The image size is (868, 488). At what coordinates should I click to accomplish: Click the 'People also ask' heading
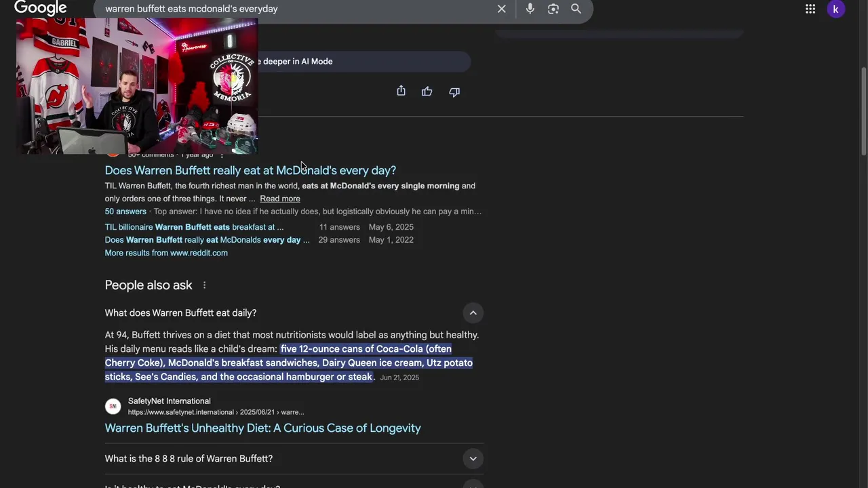point(149,285)
